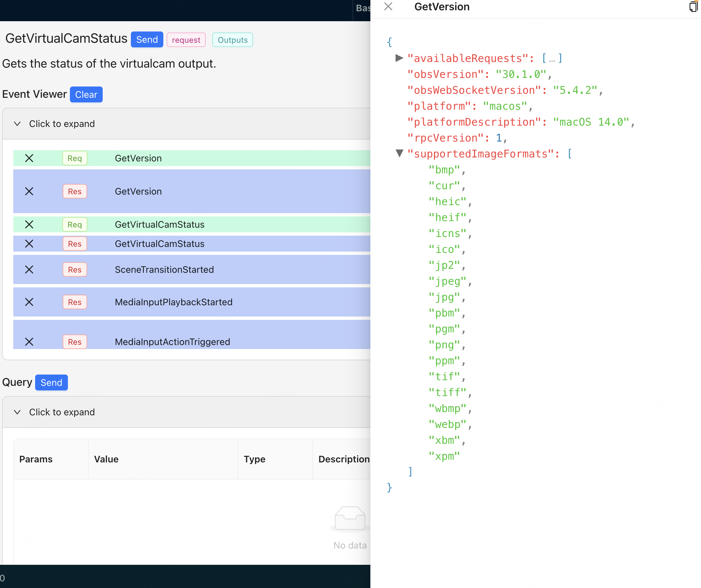Click the GetVersion Req icon
Image resolution: width=701 pixels, height=588 pixels.
(x=74, y=158)
